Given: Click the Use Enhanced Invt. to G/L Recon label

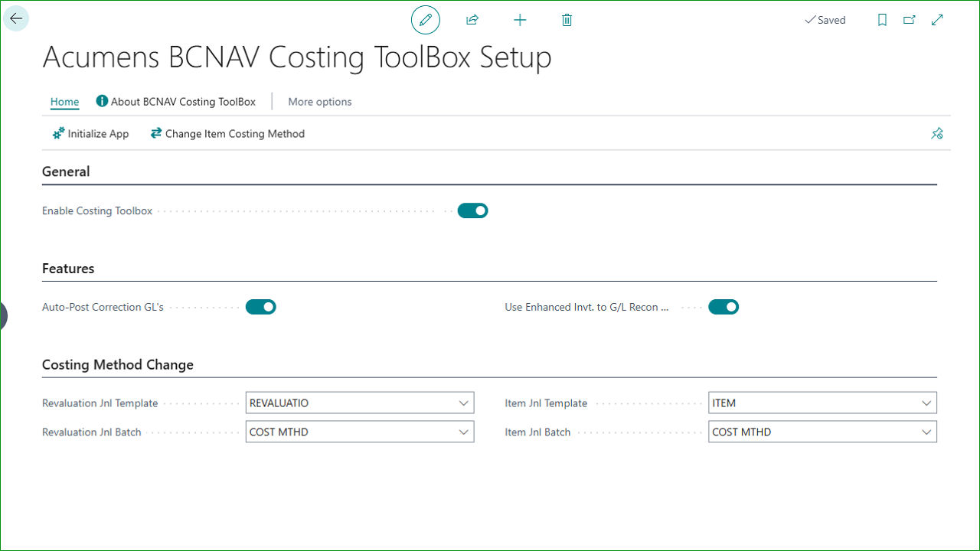Looking at the screenshot, I should coord(587,308).
